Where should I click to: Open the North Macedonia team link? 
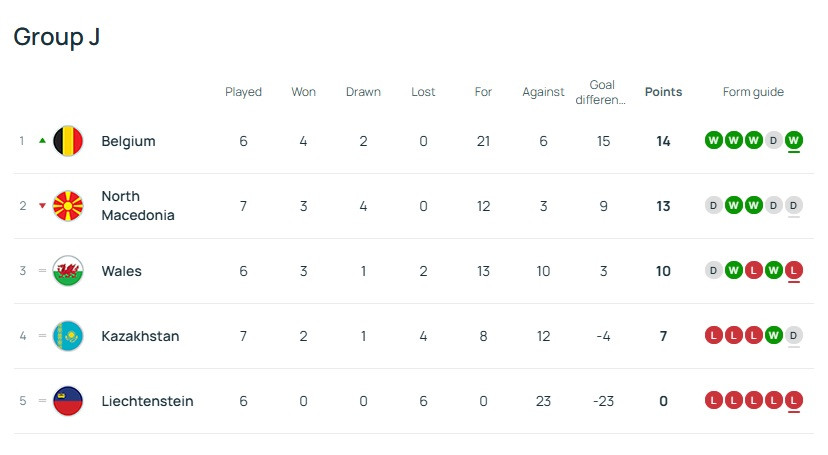137,206
